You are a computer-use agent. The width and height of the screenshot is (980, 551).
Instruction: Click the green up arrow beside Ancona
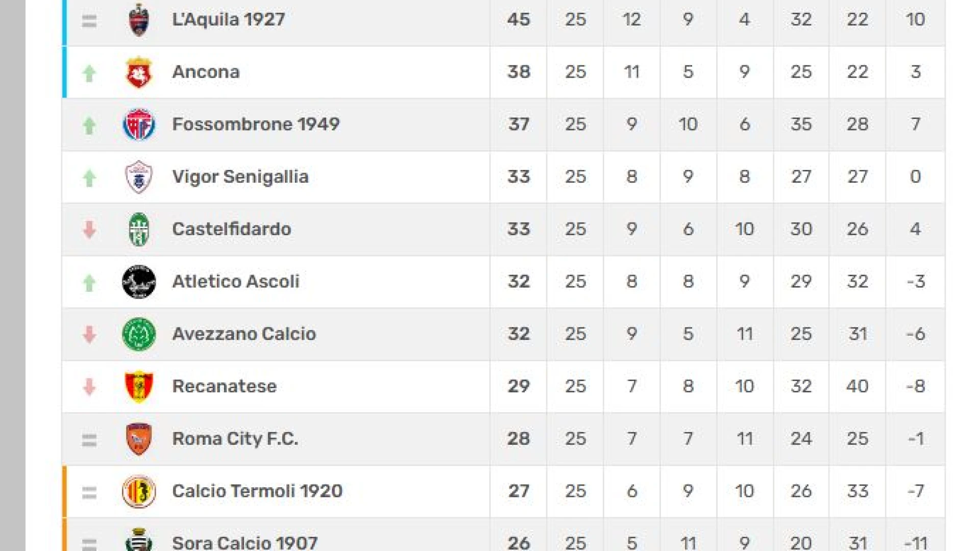click(89, 73)
